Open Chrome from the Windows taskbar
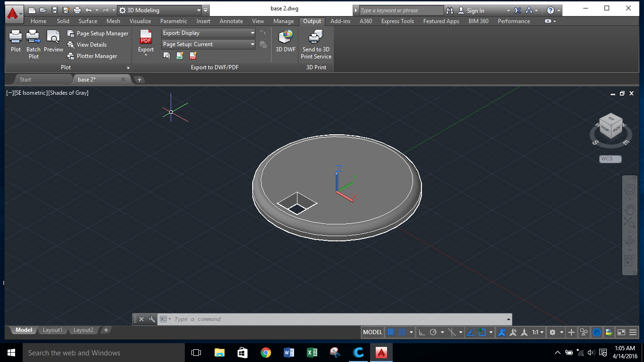 pos(266,353)
